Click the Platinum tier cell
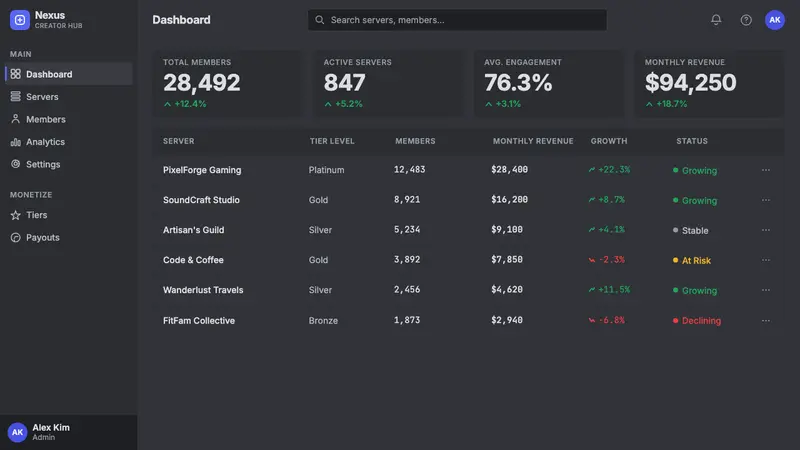This screenshot has width=800, height=450. coord(326,170)
